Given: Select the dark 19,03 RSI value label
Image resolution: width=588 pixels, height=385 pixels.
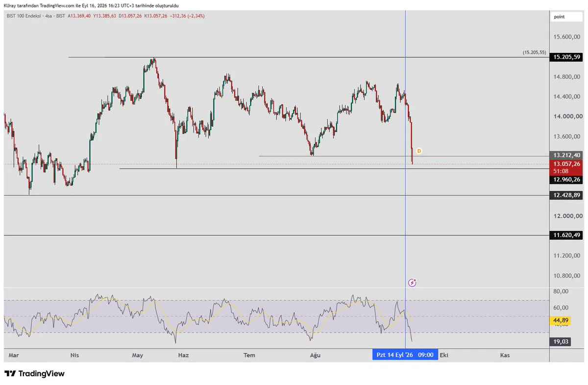Looking at the screenshot, I should coord(560,342).
